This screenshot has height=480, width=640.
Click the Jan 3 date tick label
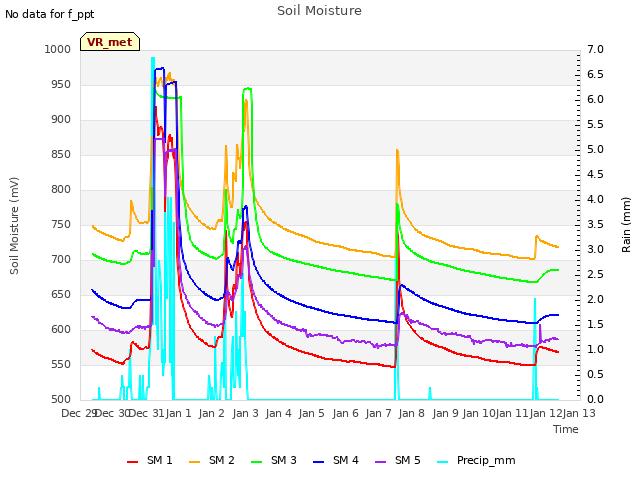246,413
